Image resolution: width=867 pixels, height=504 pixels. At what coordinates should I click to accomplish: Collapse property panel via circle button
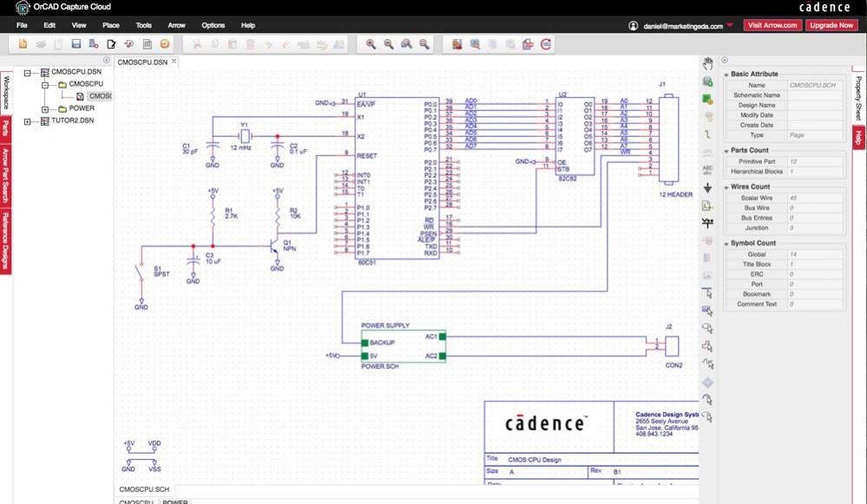725,60
